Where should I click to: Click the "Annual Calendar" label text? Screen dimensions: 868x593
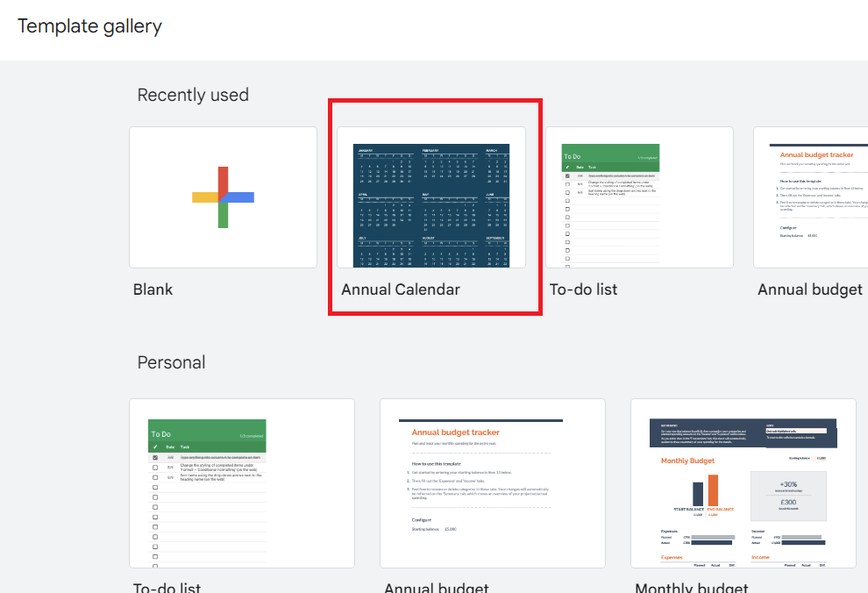(401, 289)
